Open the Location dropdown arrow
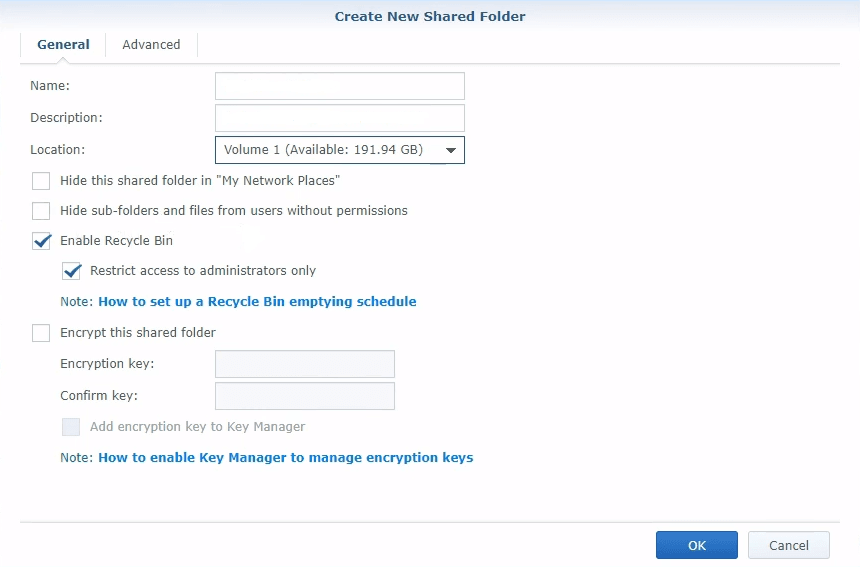This screenshot has width=860, height=567. click(450, 150)
